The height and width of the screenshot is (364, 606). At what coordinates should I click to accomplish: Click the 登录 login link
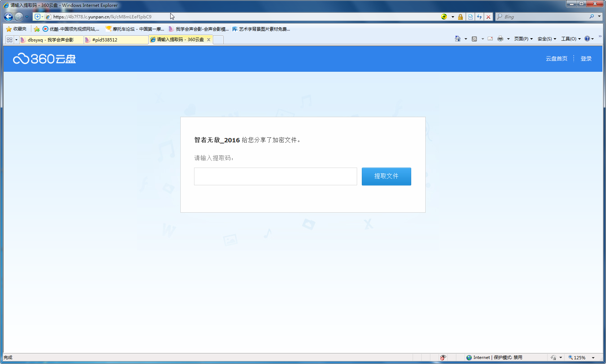click(x=586, y=59)
